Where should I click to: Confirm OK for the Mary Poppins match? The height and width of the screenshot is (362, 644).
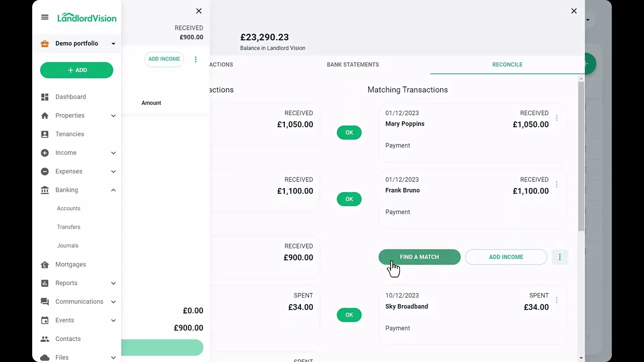pos(349,133)
